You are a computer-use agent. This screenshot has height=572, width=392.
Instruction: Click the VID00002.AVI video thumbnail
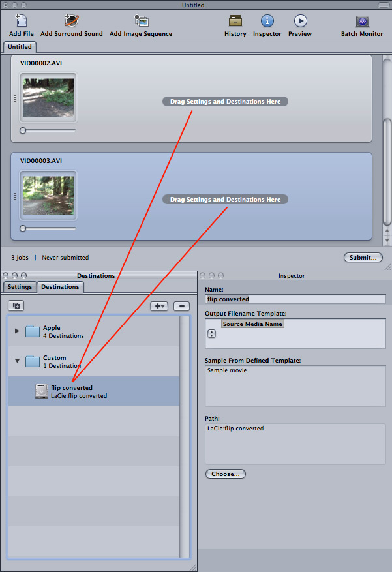48,97
